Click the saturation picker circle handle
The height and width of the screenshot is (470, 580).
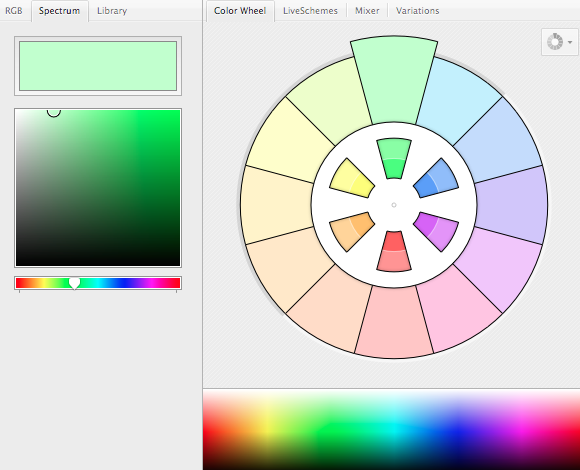[54, 111]
